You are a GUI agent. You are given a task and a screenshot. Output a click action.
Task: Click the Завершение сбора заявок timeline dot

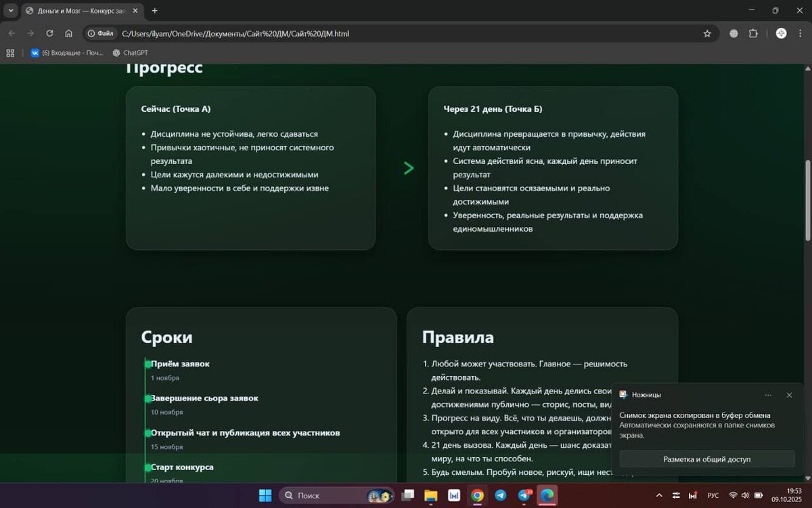tap(148, 399)
